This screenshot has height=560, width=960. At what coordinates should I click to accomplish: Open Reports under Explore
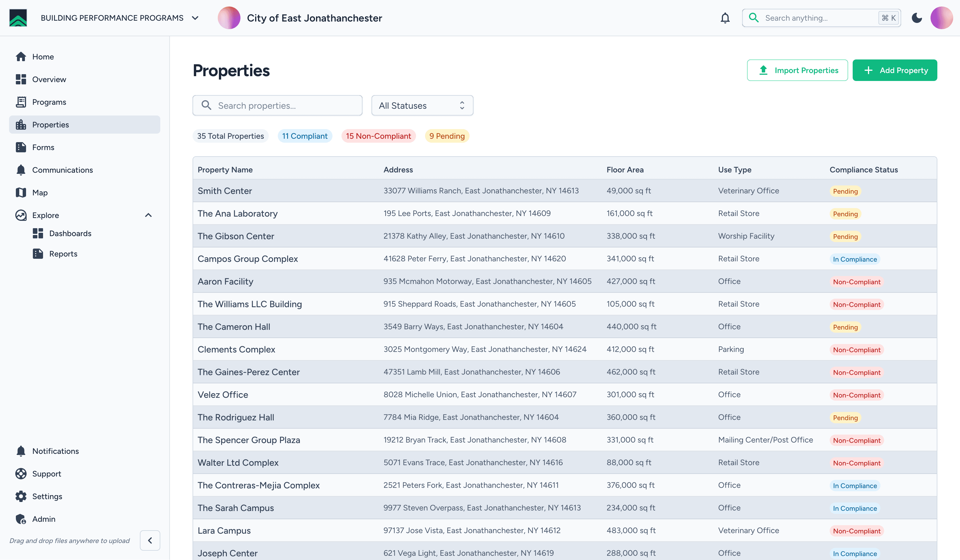pyautogui.click(x=63, y=254)
